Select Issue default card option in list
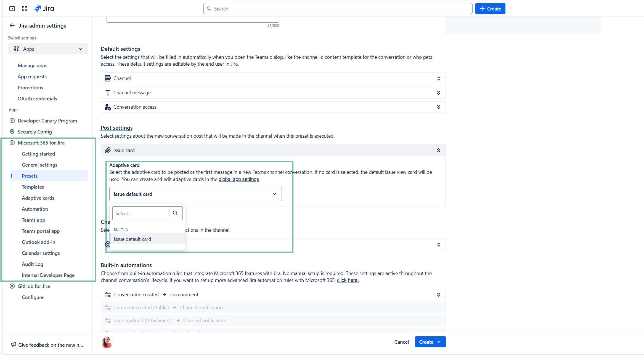Image resolution: width=644 pixels, height=355 pixels. pos(132,239)
